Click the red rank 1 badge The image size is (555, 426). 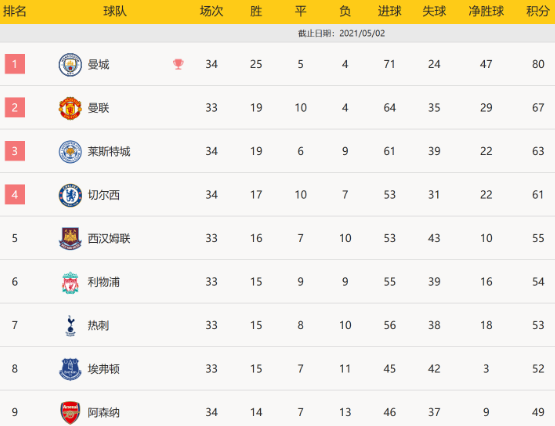tap(15, 64)
